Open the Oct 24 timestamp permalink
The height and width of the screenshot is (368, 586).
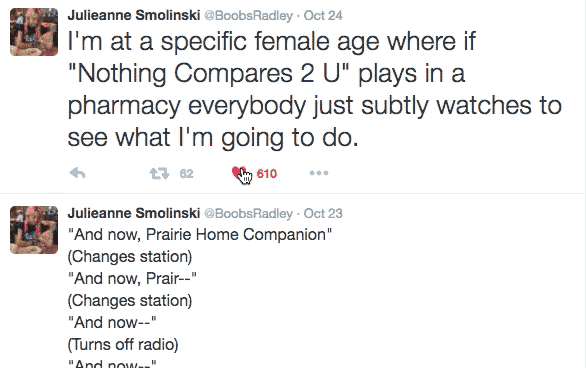[323, 15]
